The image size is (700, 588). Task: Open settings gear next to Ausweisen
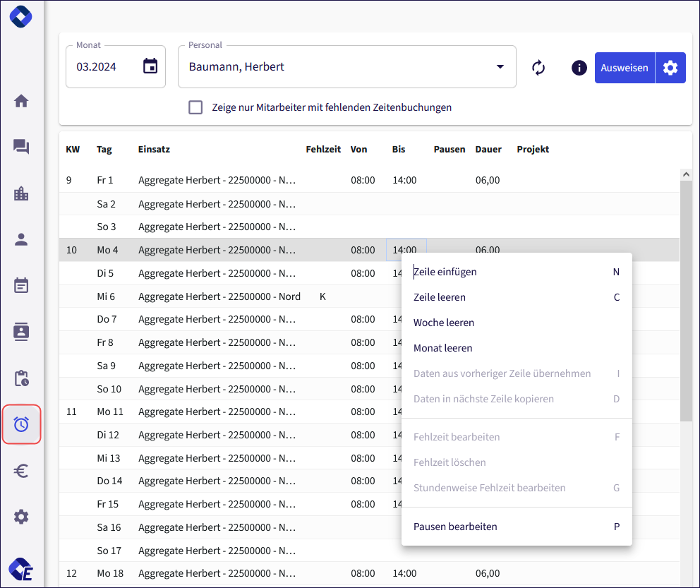click(x=670, y=68)
